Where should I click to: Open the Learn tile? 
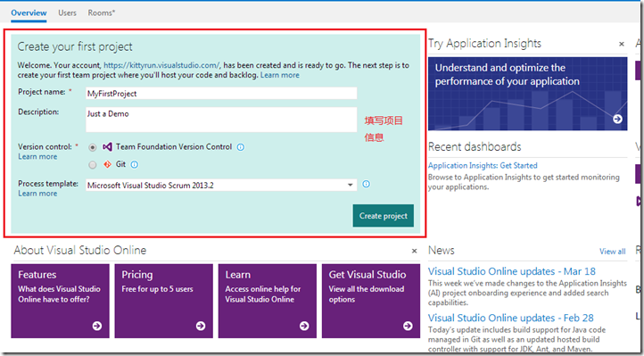[268, 301]
